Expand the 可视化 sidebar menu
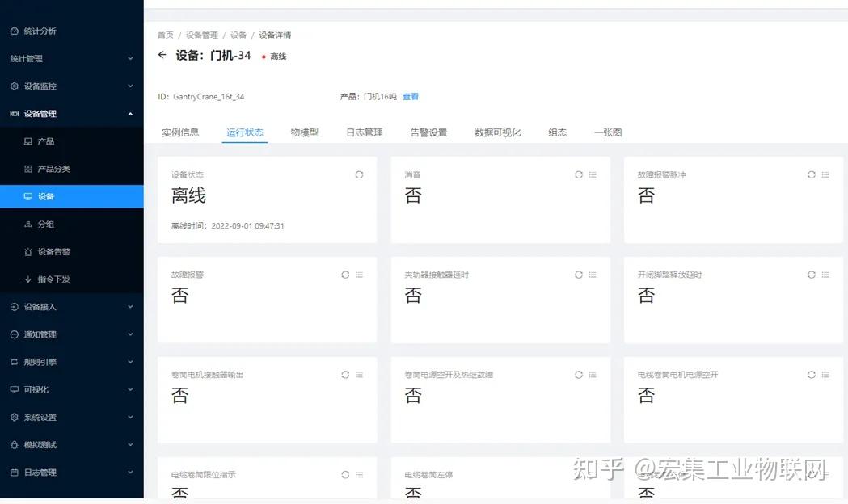The width and height of the screenshot is (848, 504). 72,389
